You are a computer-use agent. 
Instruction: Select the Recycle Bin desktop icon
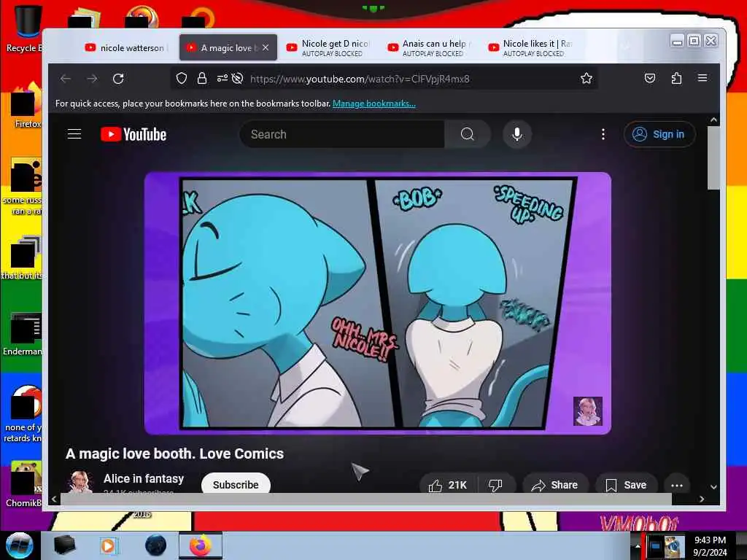coord(24,28)
